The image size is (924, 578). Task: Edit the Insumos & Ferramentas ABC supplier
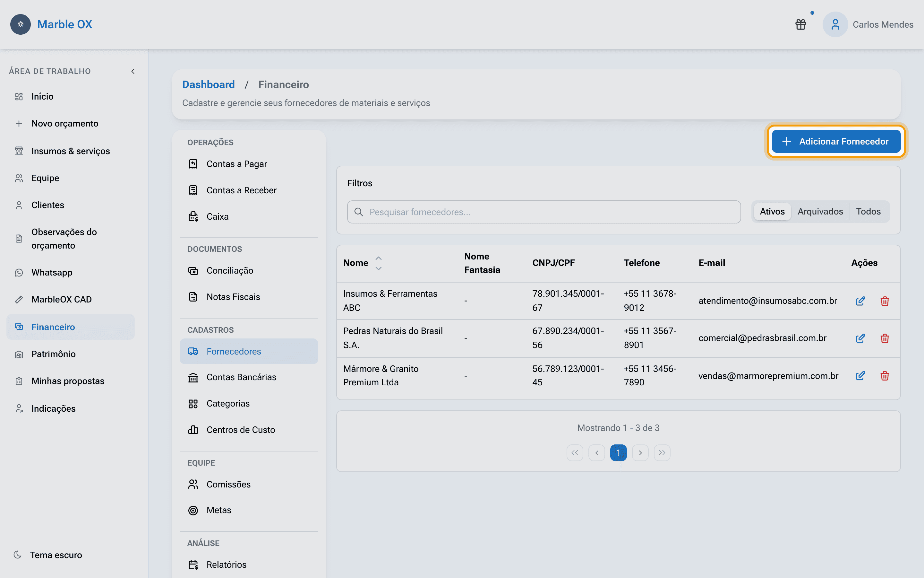(x=860, y=301)
